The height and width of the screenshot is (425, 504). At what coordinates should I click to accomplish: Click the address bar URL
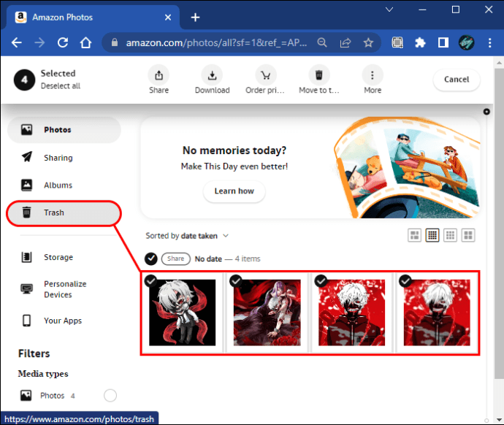[x=216, y=43]
